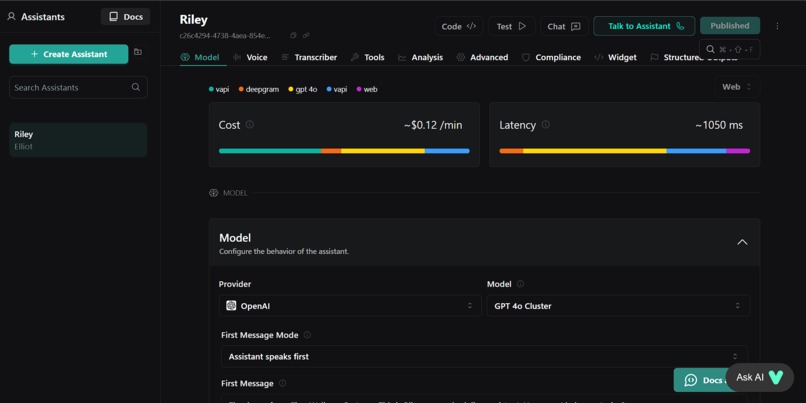Click the new folder icon beside Create Assistant

pos(138,52)
